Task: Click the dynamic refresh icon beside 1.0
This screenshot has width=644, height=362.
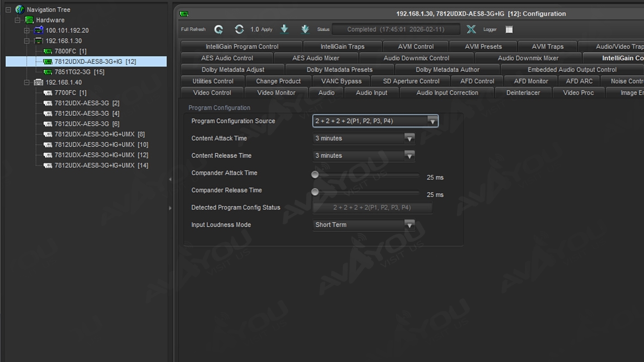Action: pyautogui.click(x=239, y=29)
